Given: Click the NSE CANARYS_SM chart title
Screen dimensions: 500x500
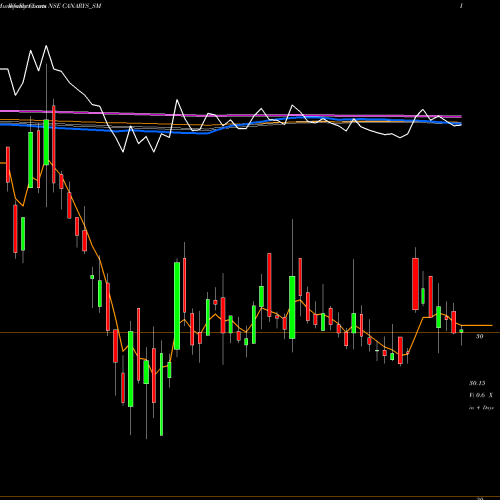Looking at the screenshot, I should (75, 6).
